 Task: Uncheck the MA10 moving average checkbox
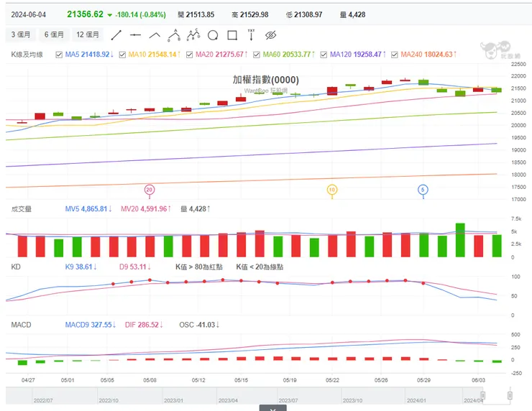(122, 55)
